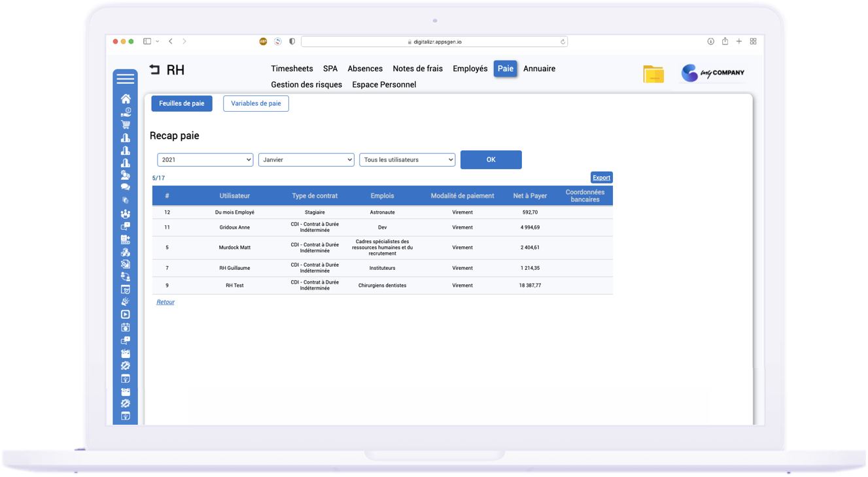Toggle the browser sidebar panel icon

pyautogui.click(x=147, y=41)
